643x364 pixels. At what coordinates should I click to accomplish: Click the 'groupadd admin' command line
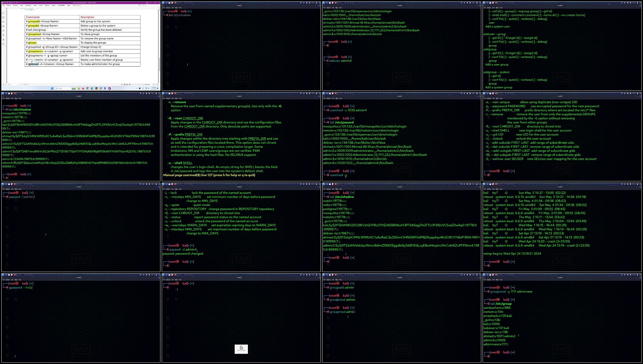[342, 287]
